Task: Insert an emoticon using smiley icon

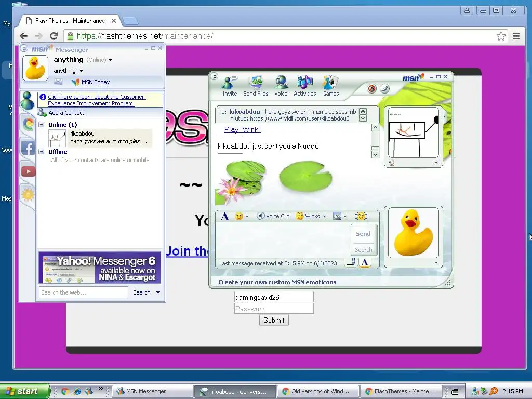Action: click(x=239, y=216)
